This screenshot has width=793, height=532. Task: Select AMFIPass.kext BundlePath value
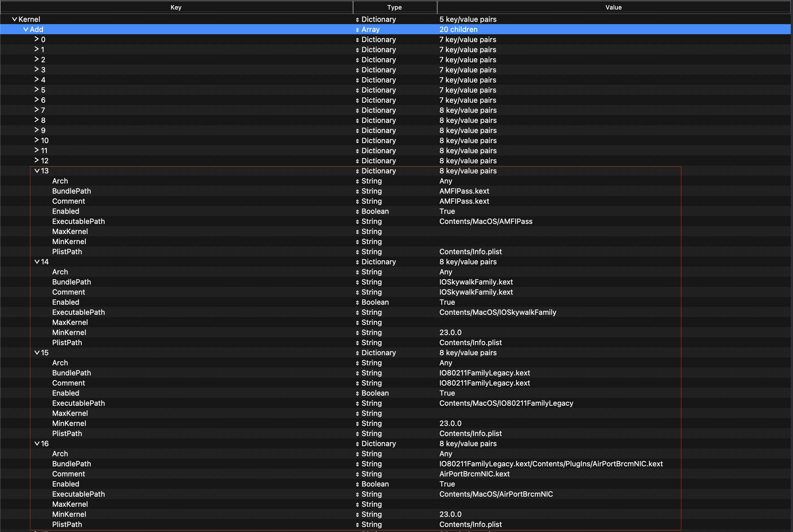464,191
